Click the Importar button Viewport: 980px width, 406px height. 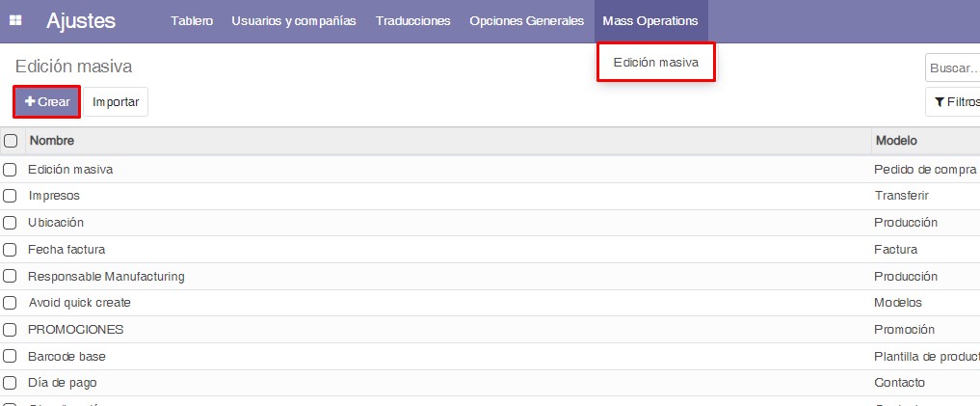[116, 101]
